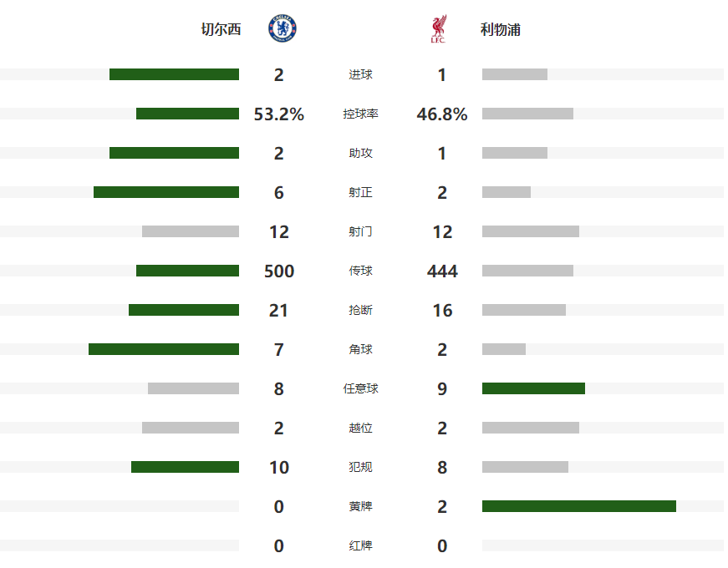Viewport: 728px width, 568px height.
Task: Click Chelsea's 500 passes value
Action: [278, 271]
